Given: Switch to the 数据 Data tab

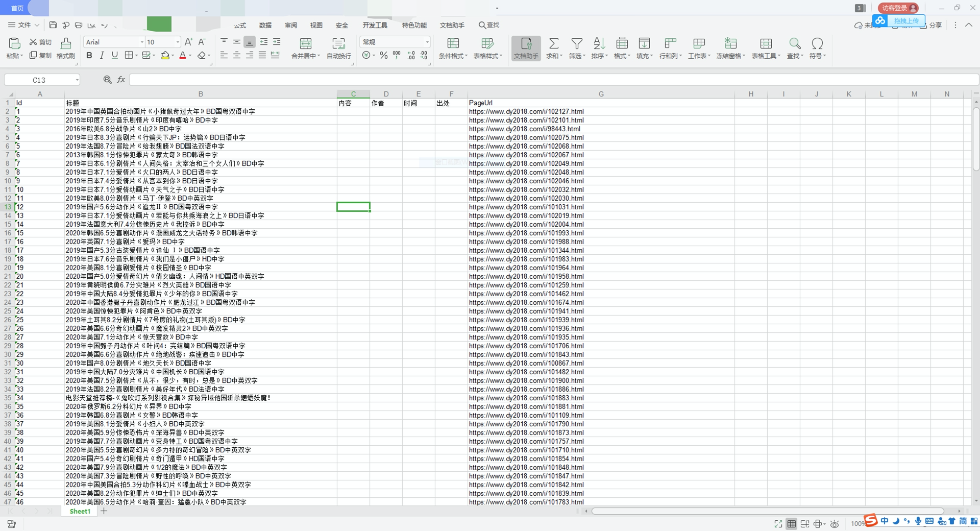Looking at the screenshot, I should click(x=265, y=26).
